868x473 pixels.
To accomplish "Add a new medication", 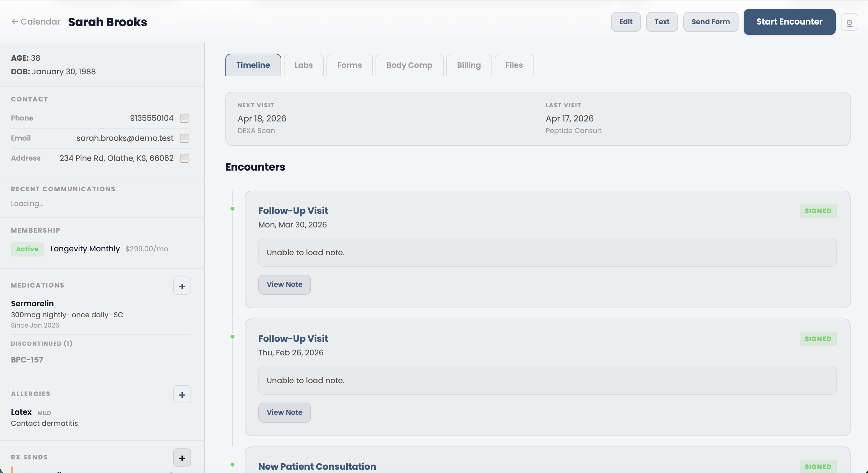I will pyautogui.click(x=182, y=286).
